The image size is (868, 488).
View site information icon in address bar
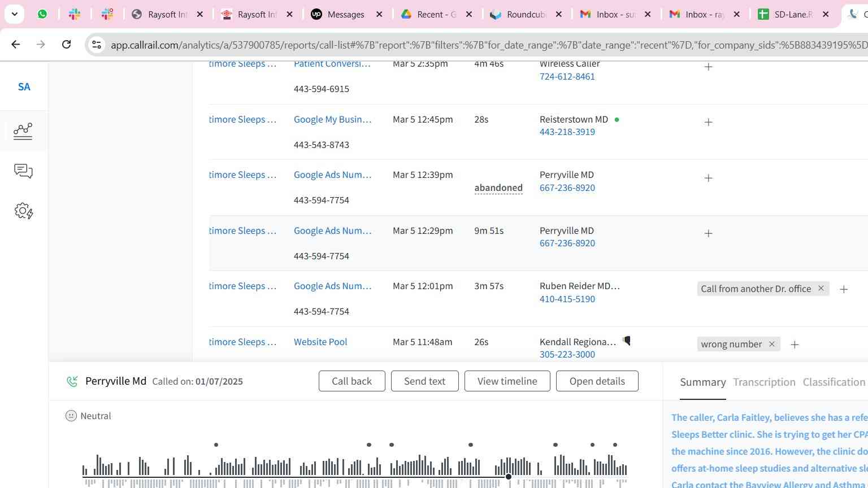pyautogui.click(x=97, y=45)
